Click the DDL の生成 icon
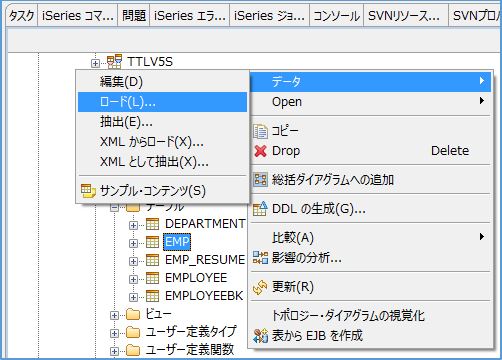 click(x=260, y=209)
